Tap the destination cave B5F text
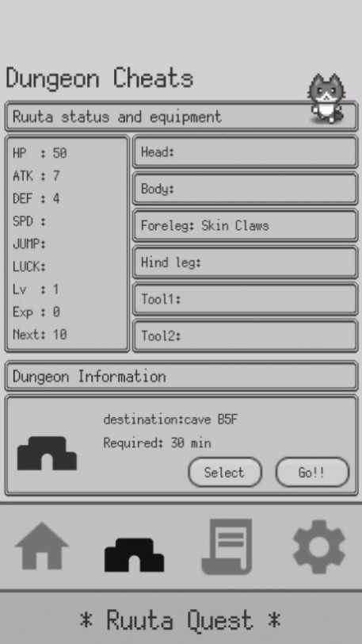The width and height of the screenshot is (362, 644). [x=170, y=420]
